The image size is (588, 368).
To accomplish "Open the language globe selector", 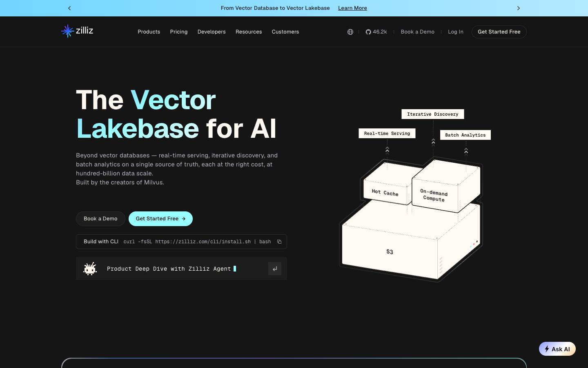I will click(350, 32).
